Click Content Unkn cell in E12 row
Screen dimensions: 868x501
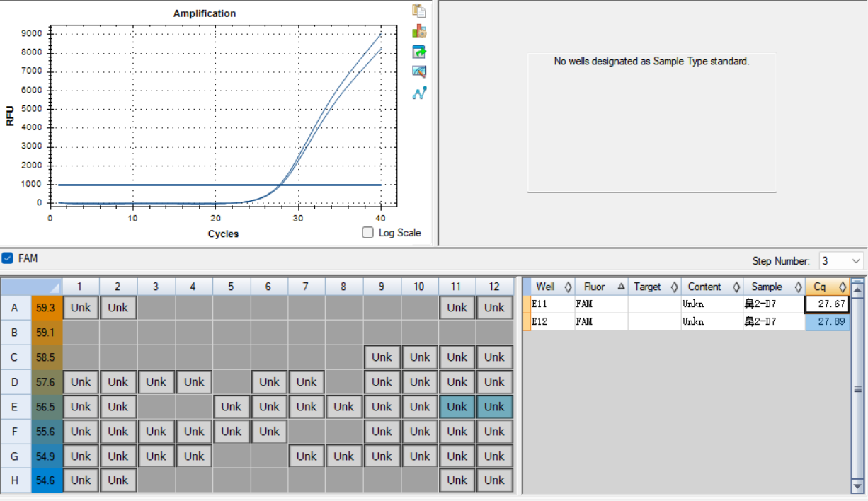tap(711, 321)
